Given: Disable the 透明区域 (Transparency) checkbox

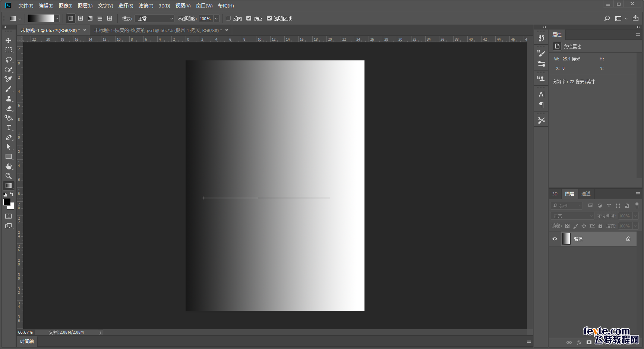Looking at the screenshot, I should (x=269, y=18).
